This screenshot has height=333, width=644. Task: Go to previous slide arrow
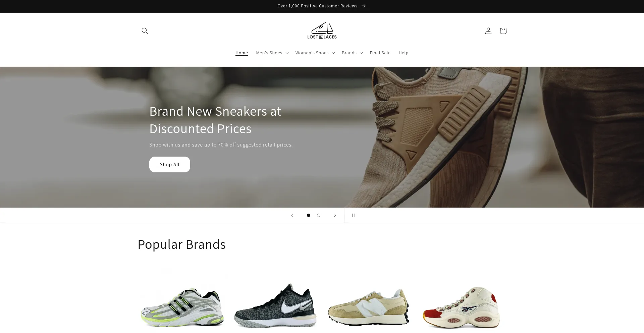pos(292,215)
